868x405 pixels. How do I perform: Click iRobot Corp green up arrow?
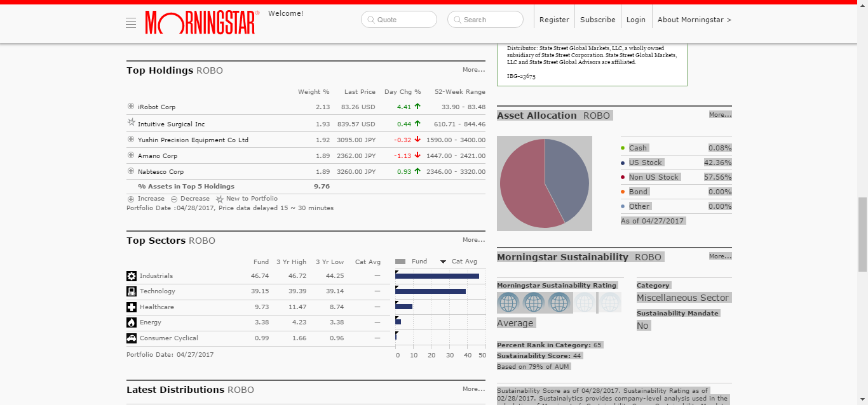point(417,107)
